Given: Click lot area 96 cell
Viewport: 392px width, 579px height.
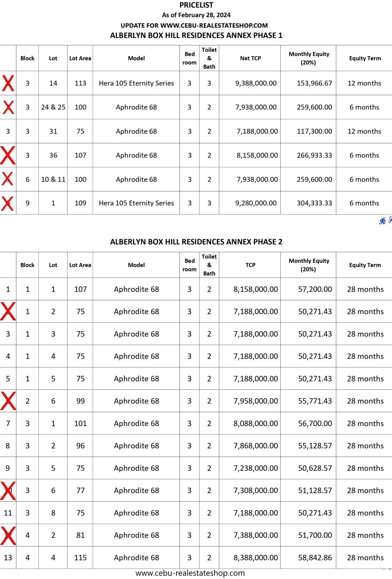Looking at the screenshot, I should coord(80,446).
